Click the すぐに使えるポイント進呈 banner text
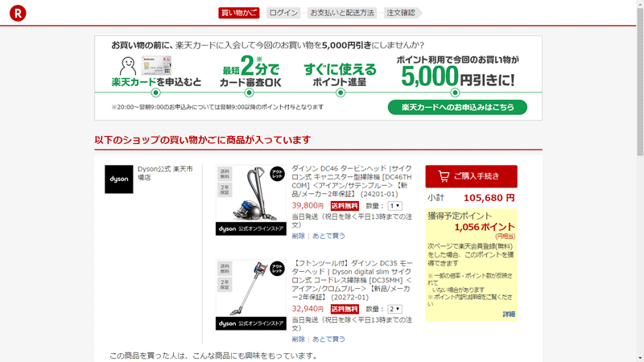The width and height of the screenshot is (644, 362). (x=340, y=75)
